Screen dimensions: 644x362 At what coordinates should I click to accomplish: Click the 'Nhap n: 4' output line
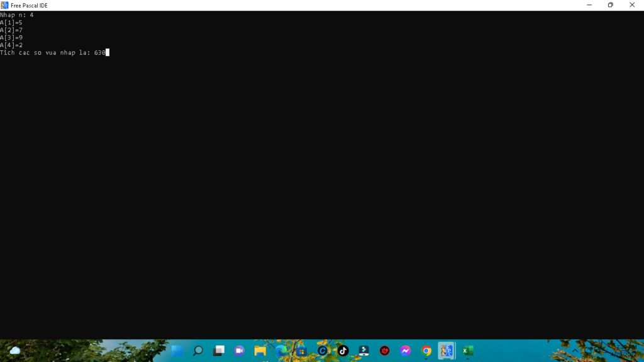coord(17,15)
